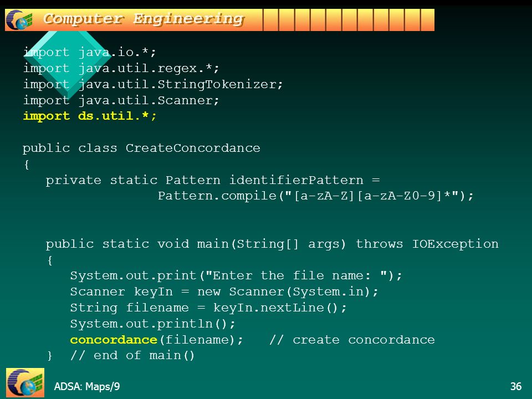Click the globe logo at bottom left
This screenshot has height=399, width=532.
tap(25, 382)
